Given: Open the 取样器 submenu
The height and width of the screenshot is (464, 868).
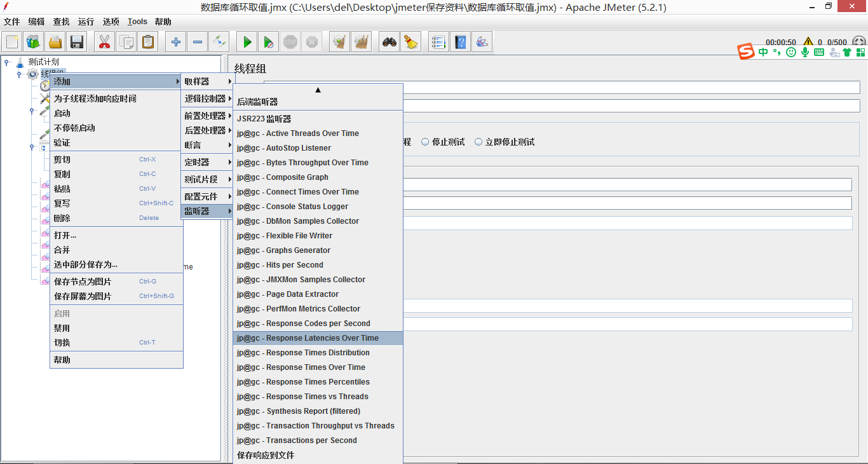Looking at the screenshot, I should tap(207, 81).
